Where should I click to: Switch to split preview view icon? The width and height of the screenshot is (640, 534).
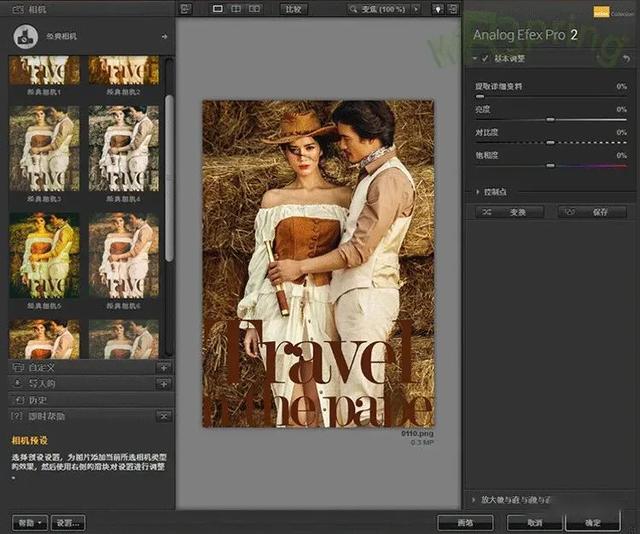[x=237, y=9]
